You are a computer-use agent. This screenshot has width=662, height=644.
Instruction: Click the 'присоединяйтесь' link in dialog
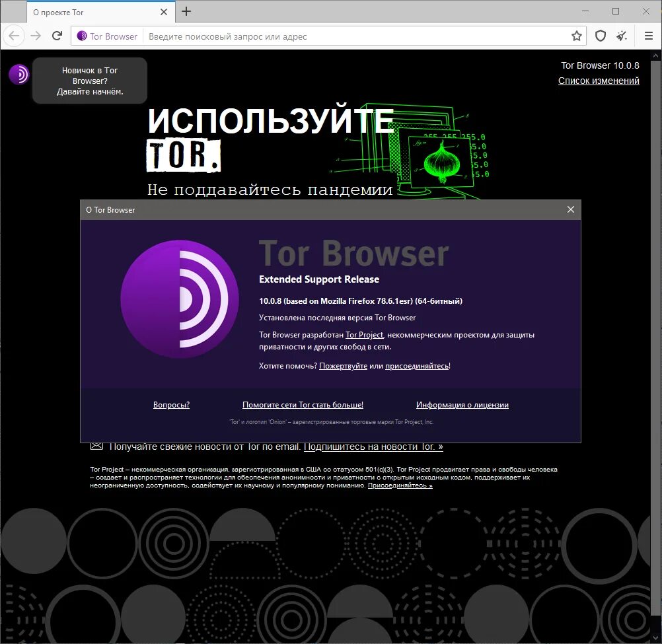[417, 366]
